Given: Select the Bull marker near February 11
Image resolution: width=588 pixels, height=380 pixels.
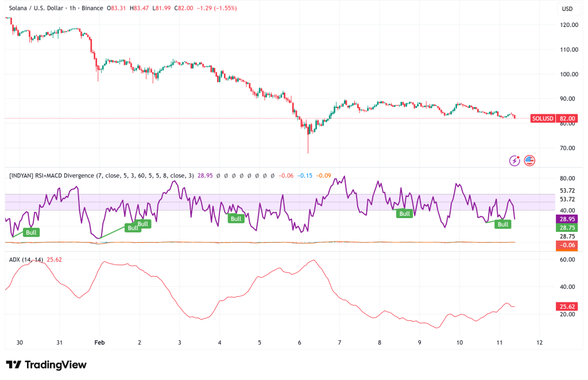Looking at the screenshot, I should point(502,224).
